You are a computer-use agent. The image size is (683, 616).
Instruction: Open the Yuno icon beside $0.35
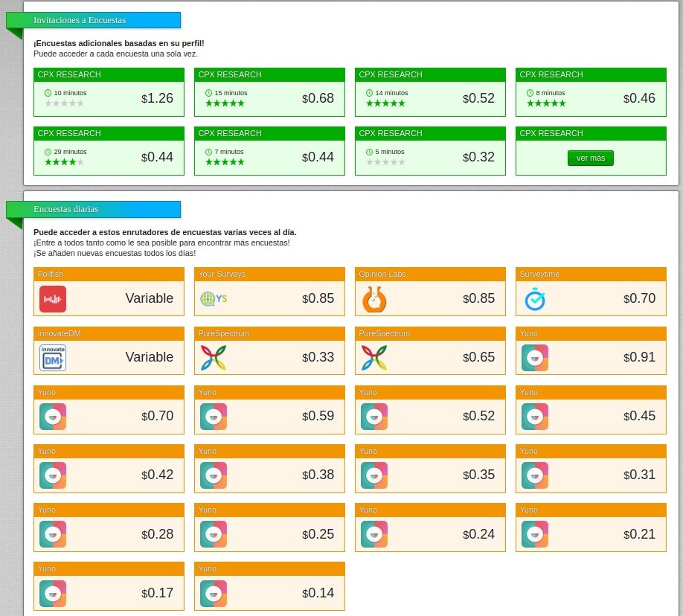tap(374, 475)
